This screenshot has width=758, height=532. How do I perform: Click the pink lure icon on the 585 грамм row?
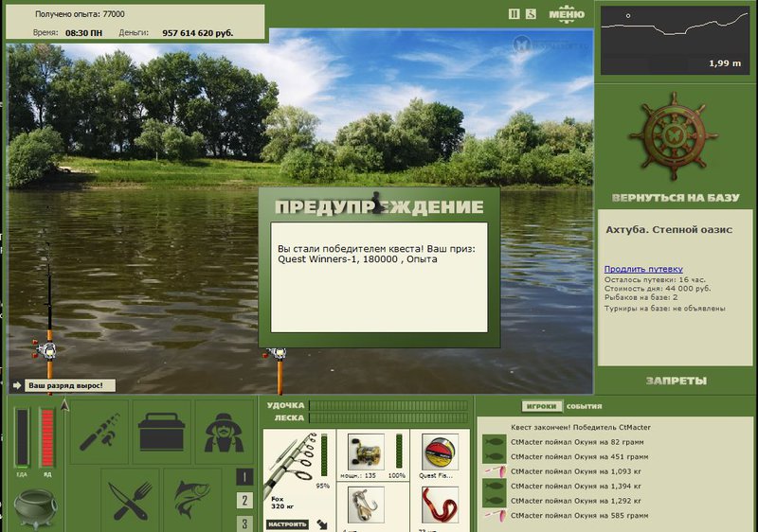click(496, 516)
